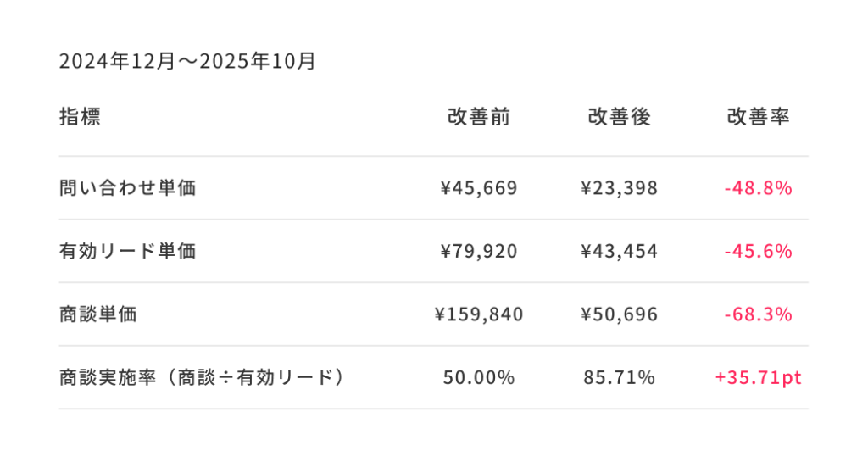Click the ¥159,840 before value
This screenshot has height=462, width=868.
point(479,314)
